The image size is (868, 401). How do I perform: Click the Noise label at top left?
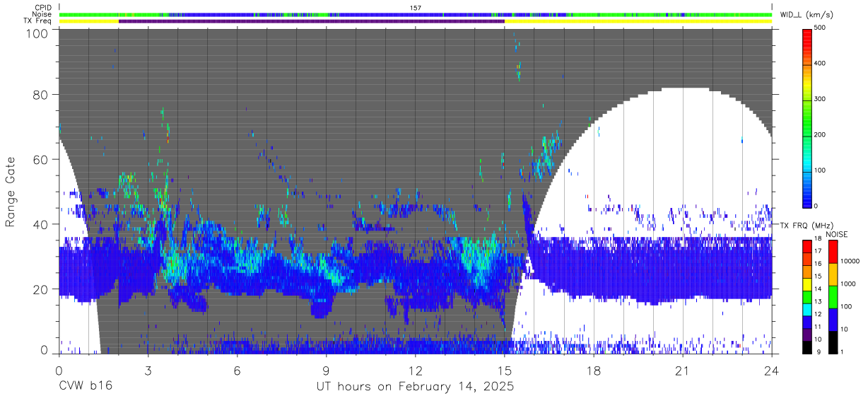coord(42,14)
